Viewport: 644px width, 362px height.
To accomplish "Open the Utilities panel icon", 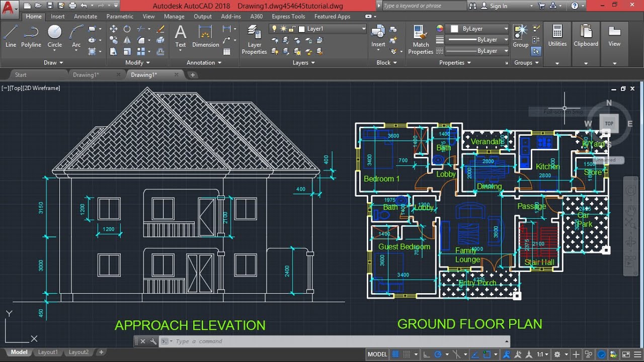I will coord(557,36).
